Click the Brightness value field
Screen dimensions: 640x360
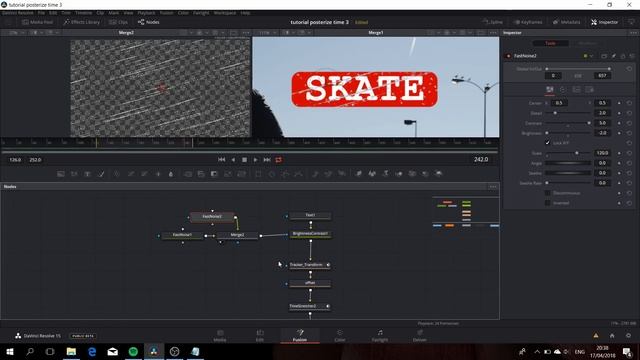602,133
